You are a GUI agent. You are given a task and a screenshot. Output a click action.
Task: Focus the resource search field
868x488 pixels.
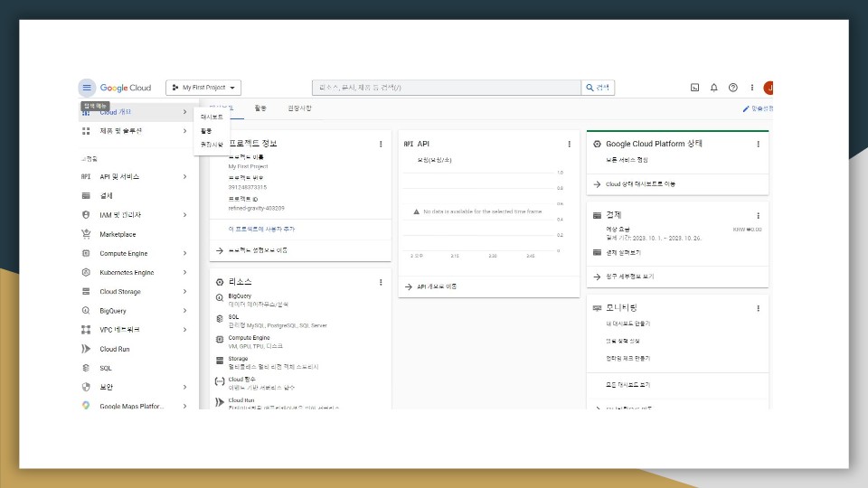pos(446,88)
